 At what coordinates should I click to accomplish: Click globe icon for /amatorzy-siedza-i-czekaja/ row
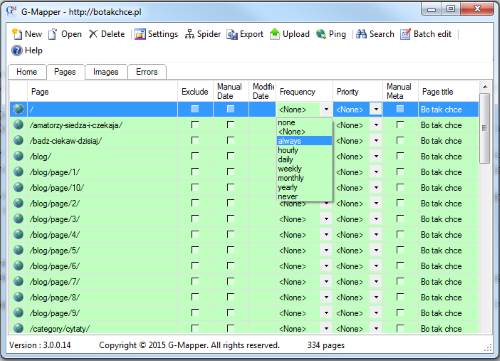click(x=19, y=125)
